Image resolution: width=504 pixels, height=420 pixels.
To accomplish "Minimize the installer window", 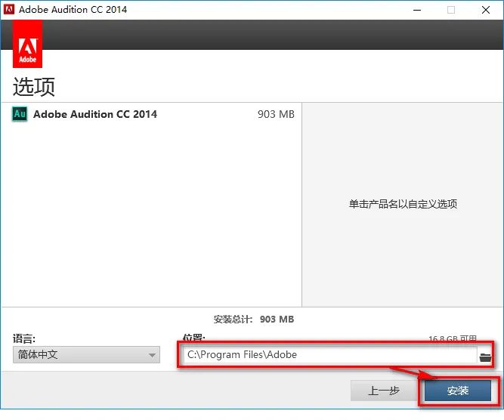I will 417,10.
